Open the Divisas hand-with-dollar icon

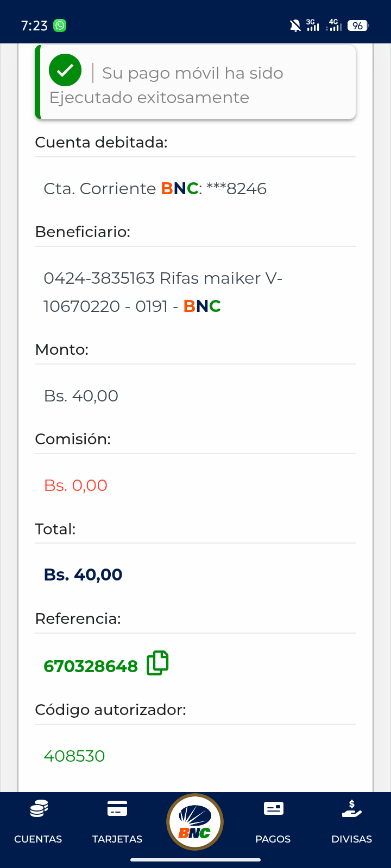pos(352,809)
